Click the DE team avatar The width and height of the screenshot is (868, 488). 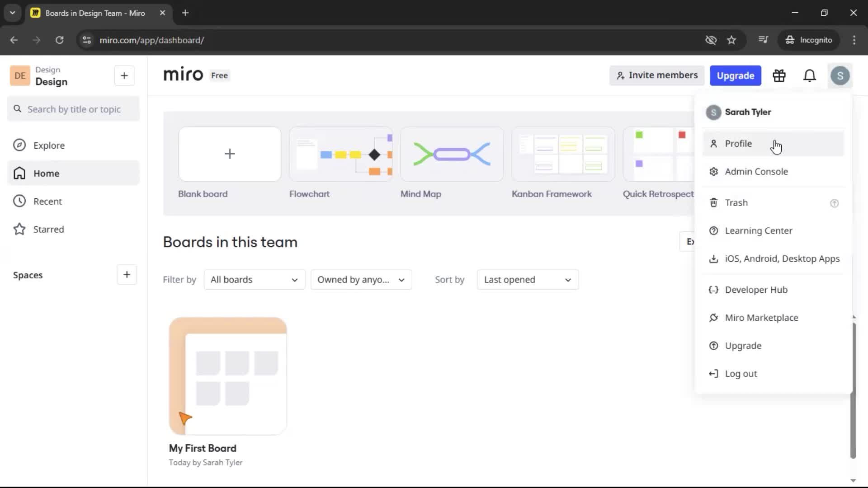(20, 75)
